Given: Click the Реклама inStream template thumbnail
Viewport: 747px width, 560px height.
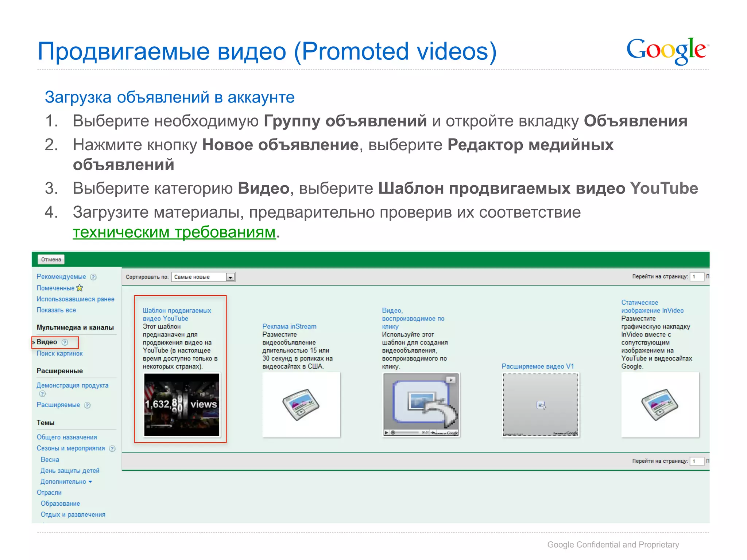Looking at the screenshot, I should point(301,405).
